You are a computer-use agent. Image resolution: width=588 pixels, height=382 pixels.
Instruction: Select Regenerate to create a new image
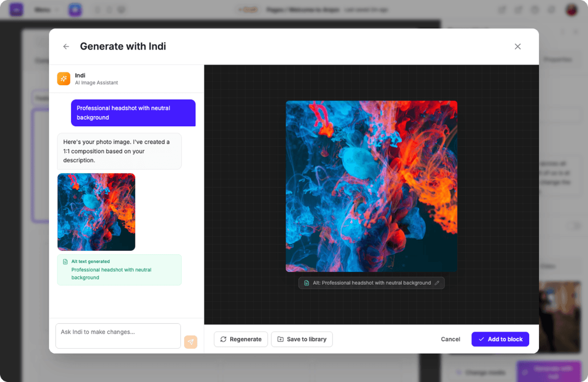coord(241,339)
